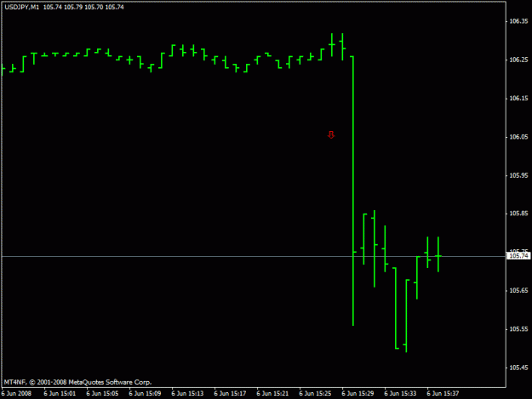Select the 105.85 price axis label
532x399 pixels.
tap(518, 214)
